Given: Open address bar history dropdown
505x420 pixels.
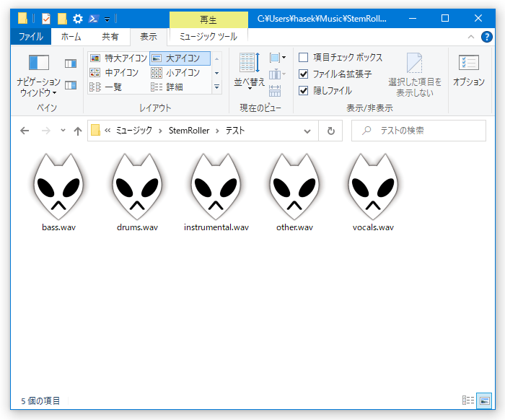Looking at the screenshot, I should (307, 131).
